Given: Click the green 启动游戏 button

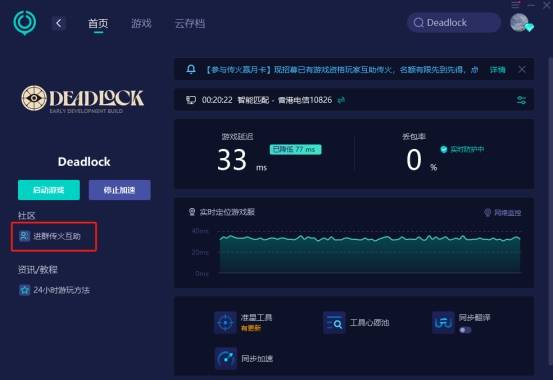Looking at the screenshot, I should coord(49,190).
